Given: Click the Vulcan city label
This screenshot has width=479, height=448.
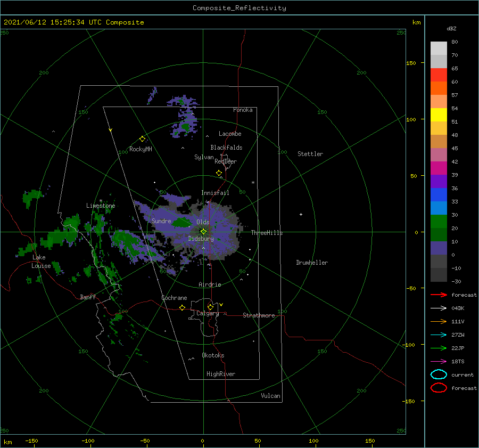Looking at the screenshot, I should coord(271,396).
